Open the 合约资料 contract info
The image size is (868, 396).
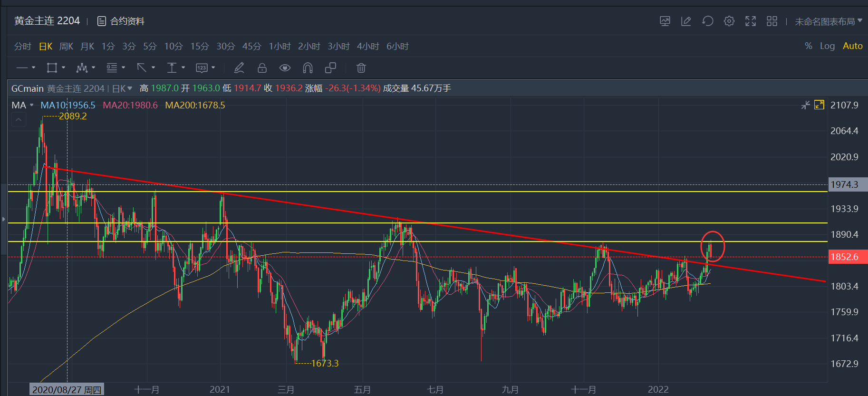click(x=121, y=21)
